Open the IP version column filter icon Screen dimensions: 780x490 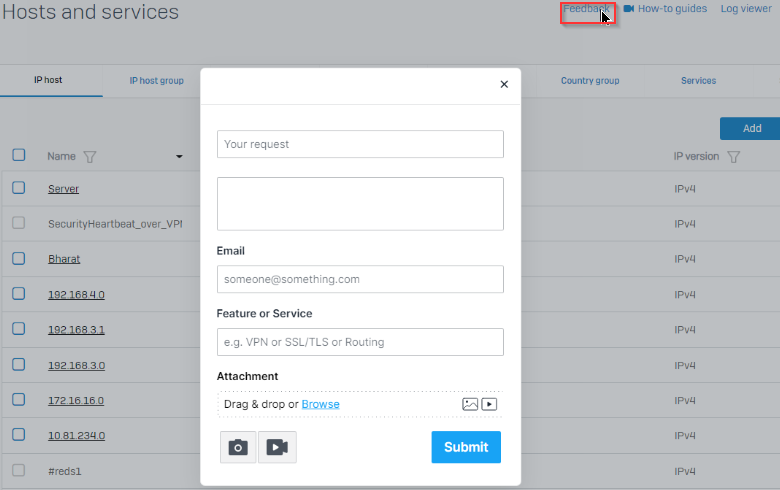(x=733, y=157)
